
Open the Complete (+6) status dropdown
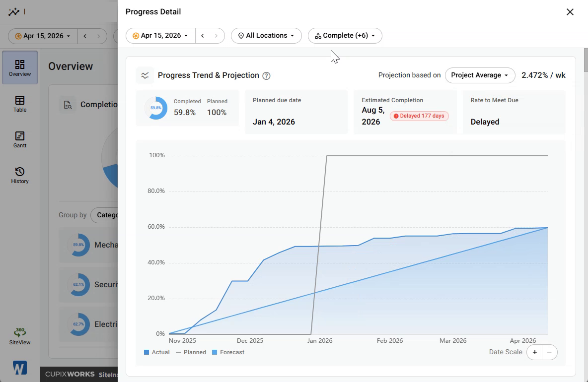(345, 36)
